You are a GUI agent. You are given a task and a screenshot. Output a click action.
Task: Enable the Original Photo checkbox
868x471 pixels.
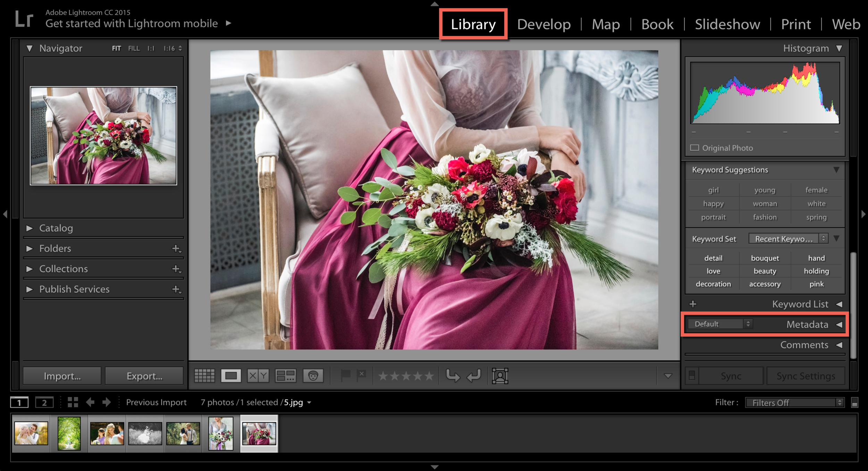click(x=694, y=148)
